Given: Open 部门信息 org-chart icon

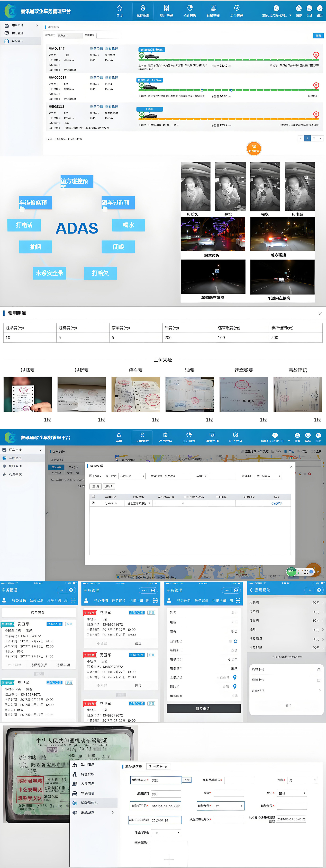Looking at the screenshot, I should [75, 765].
